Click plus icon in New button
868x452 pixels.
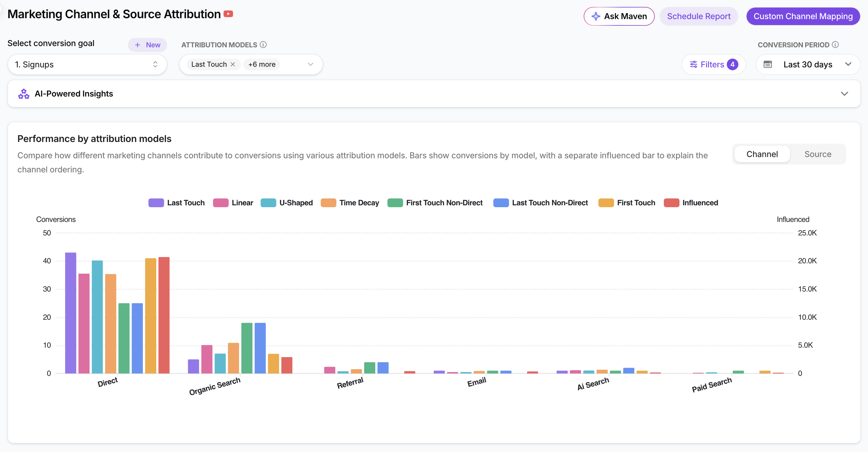point(137,45)
